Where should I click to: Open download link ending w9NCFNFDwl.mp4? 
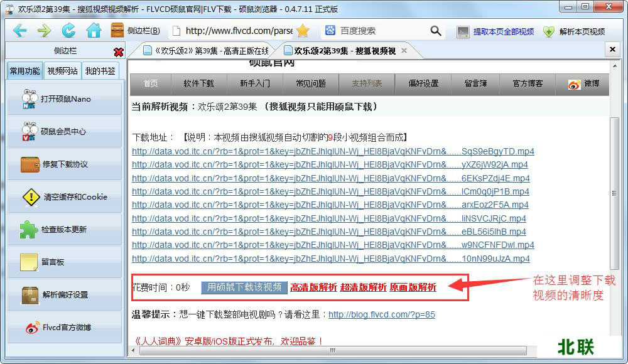coord(333,245)
